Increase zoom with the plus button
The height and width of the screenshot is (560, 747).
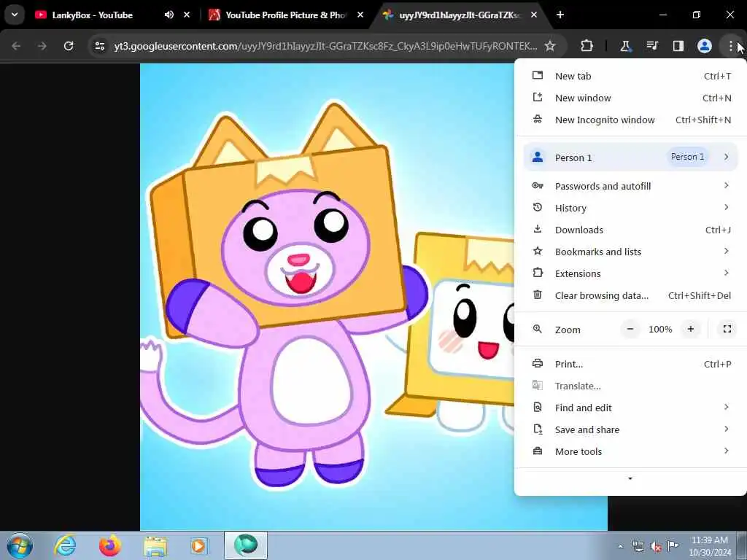tap(690, 329)
